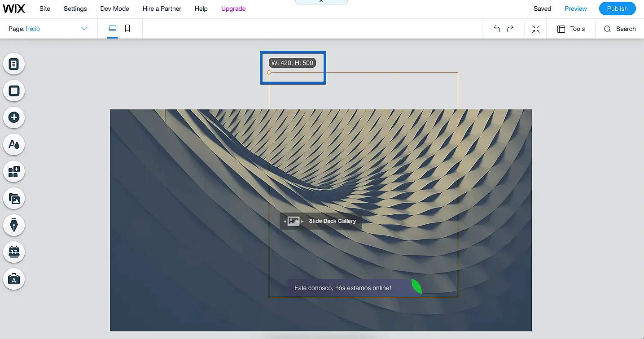
Task: Open the Bookings calendar icon
Action: pos(14,252)
